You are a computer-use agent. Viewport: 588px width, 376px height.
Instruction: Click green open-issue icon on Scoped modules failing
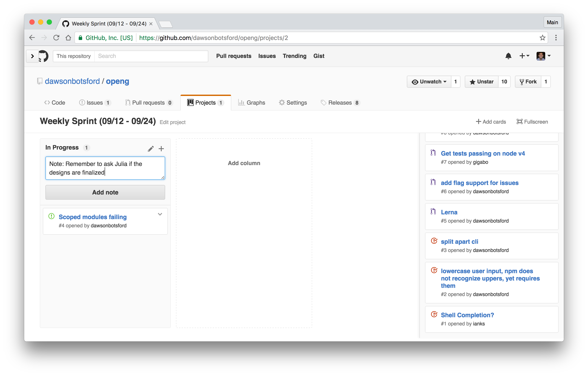pos(51,216)
